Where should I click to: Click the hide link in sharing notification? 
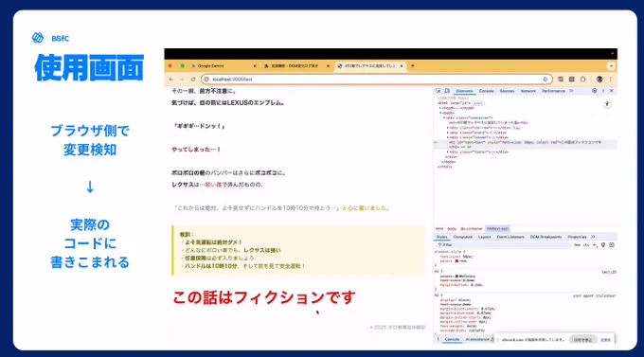(x=605, y=340)
